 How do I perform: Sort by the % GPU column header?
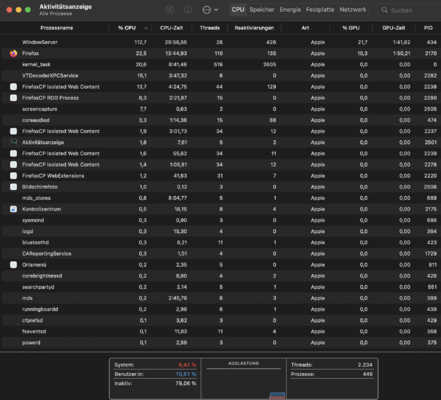[351, 28]
